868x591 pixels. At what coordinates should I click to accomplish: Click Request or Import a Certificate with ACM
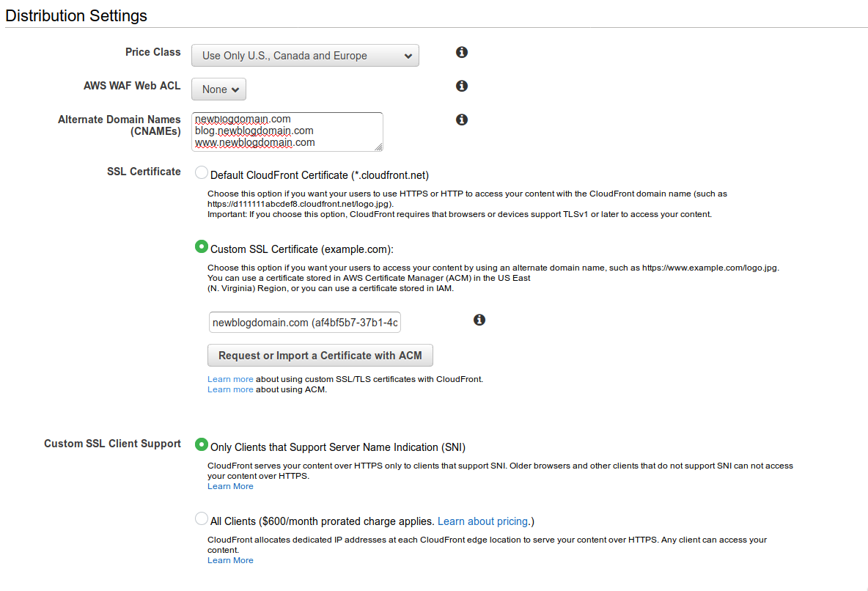320,356
